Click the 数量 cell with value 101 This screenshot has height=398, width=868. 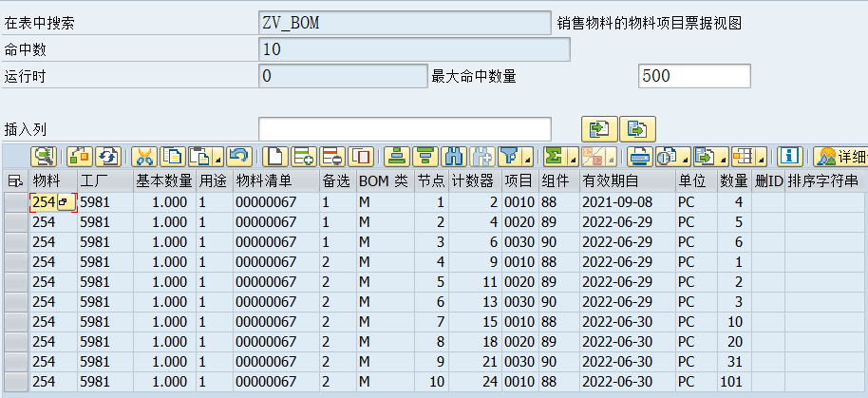coord(734,382)
